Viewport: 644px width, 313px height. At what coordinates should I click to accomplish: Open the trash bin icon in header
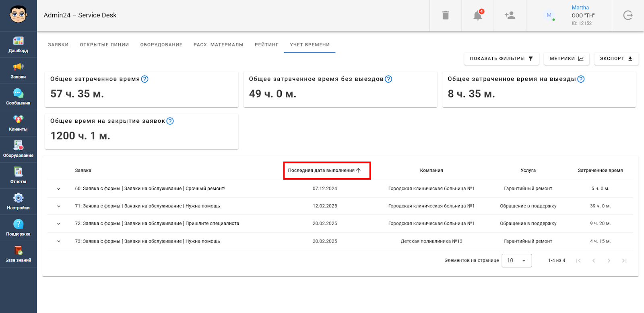coord(445,15)
